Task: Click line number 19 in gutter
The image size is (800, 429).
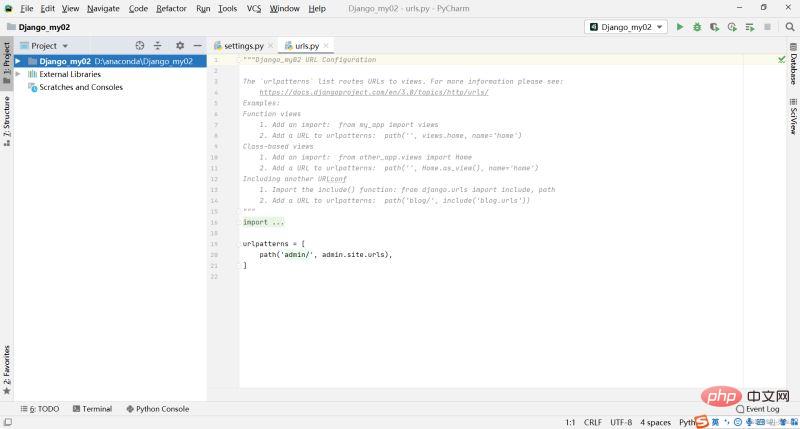Action: tap(214, 244)
